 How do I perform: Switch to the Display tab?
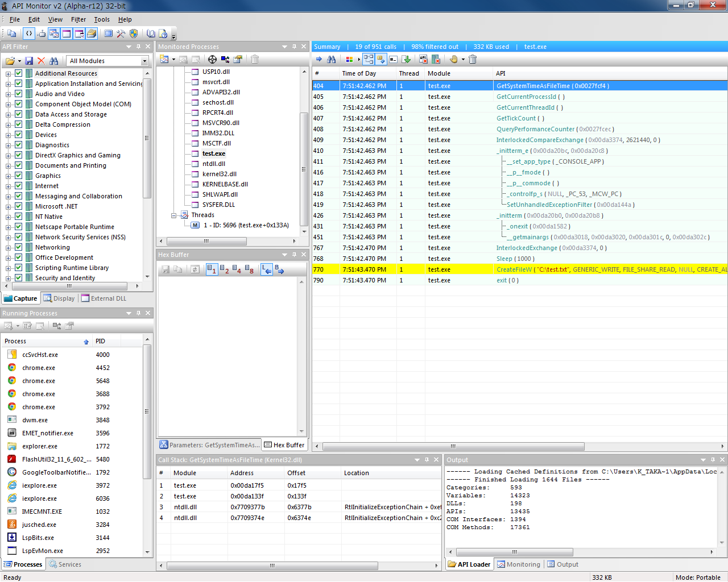(x=59, y=298)
